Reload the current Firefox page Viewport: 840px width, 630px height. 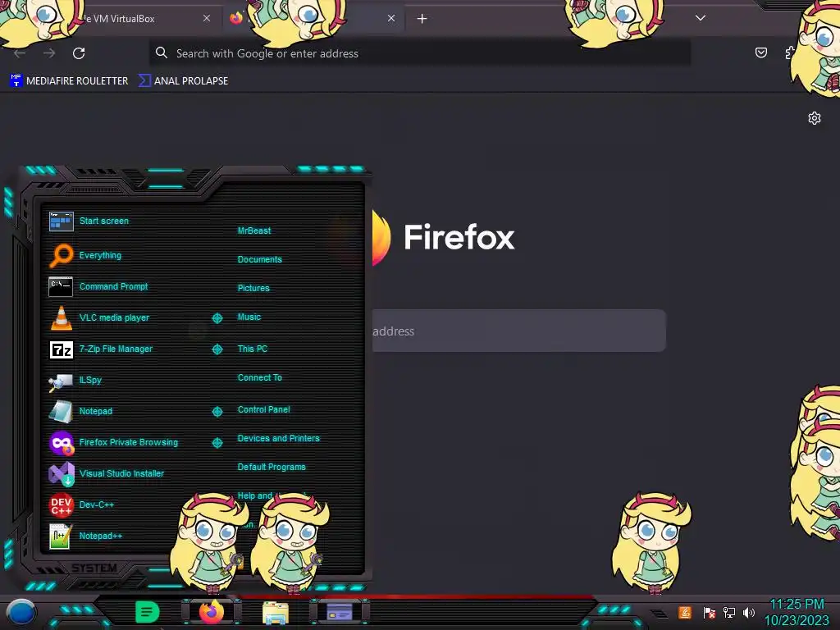79,53
